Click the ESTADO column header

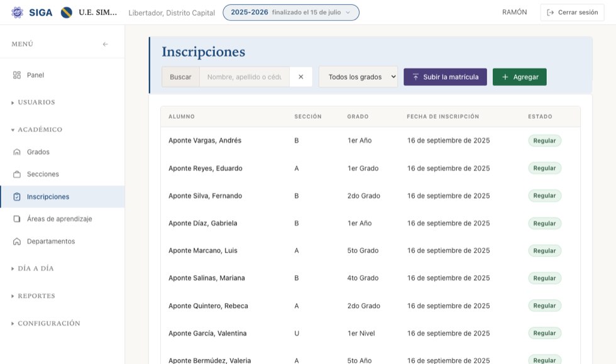tap(540, 117)
